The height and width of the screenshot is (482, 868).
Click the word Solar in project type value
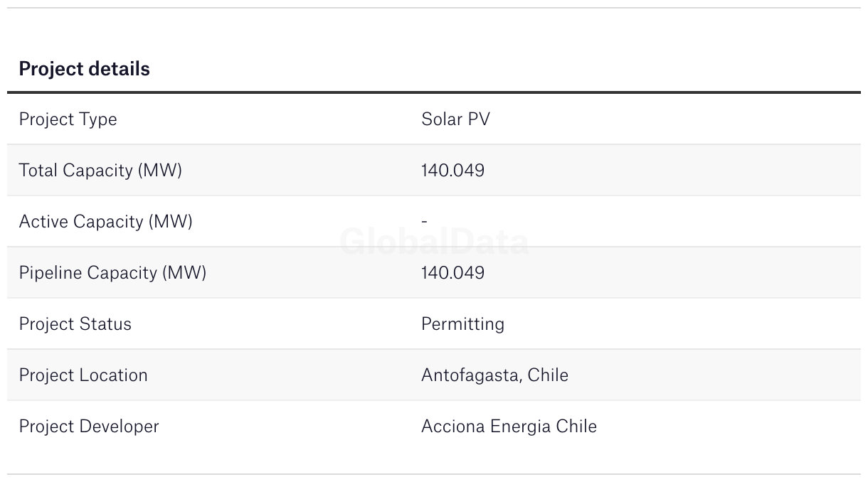[x=440, y=119]
